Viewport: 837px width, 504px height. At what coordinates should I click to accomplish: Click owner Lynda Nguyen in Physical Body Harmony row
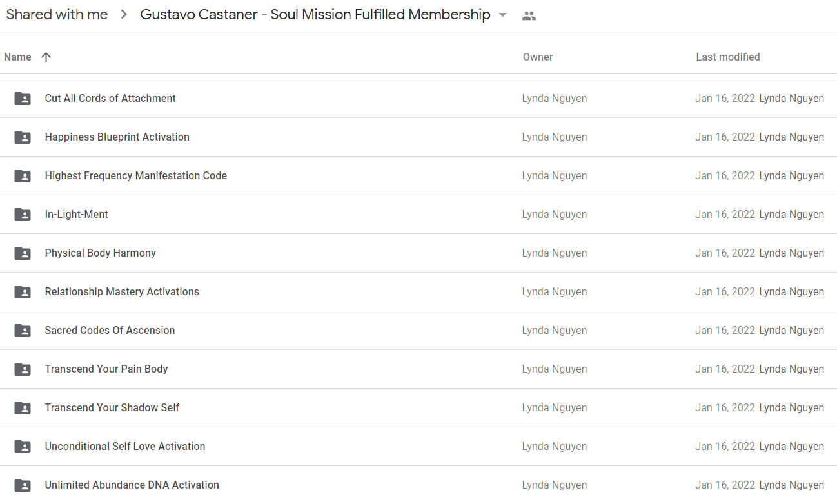coord(555,253)
